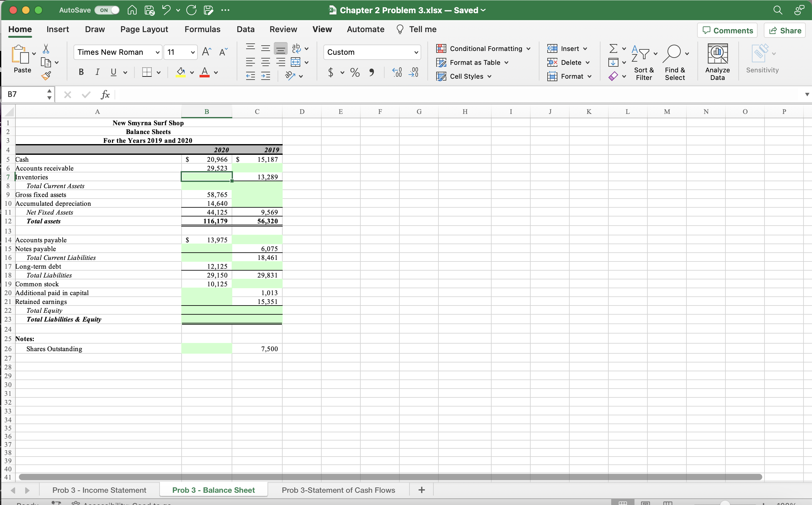
Task: Click the Format Painter brush icon
Action: (46, 76)
